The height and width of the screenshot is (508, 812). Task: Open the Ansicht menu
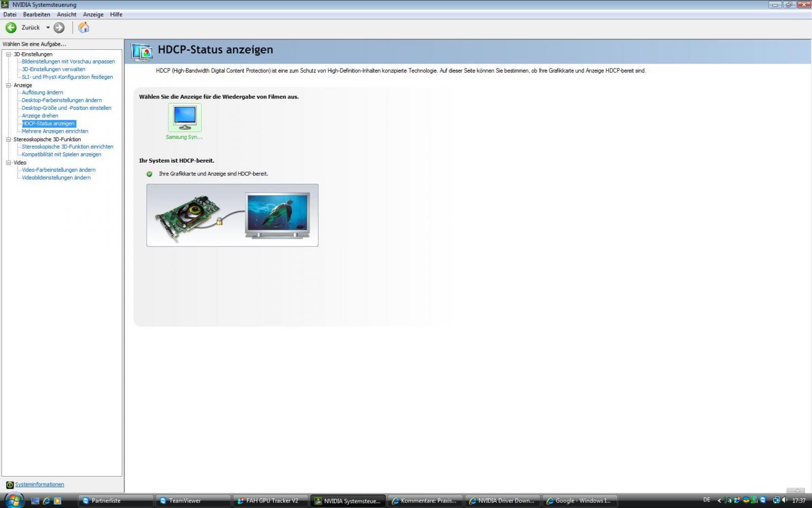[x=66, y=14]
